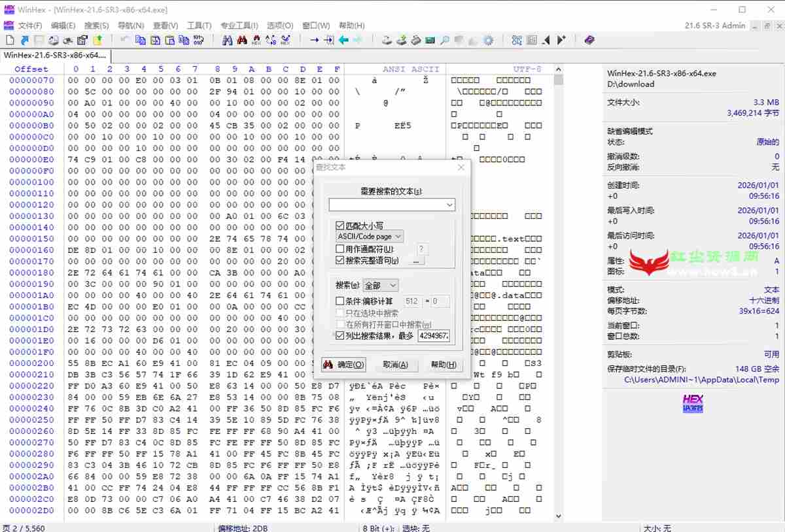
Task: Click the max results field showing 4294967
Action: click(x=433, y=336)
